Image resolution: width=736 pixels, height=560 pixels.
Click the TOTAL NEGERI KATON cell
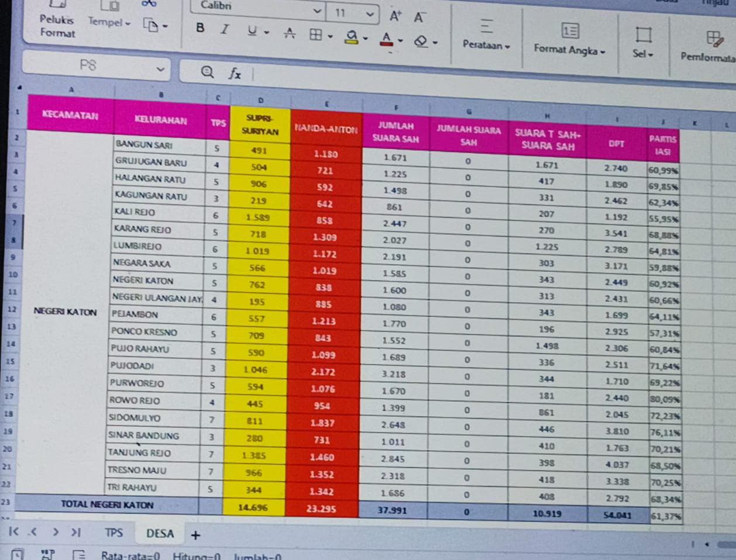(108, 504)
